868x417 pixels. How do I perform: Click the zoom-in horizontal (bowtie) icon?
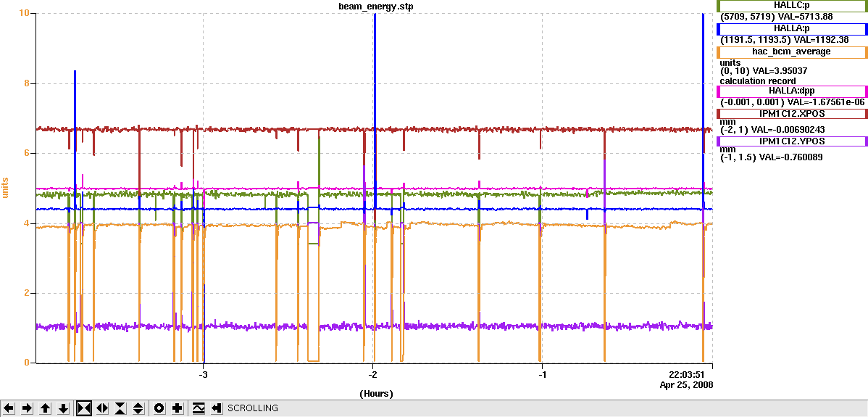[x=84, y=408]
